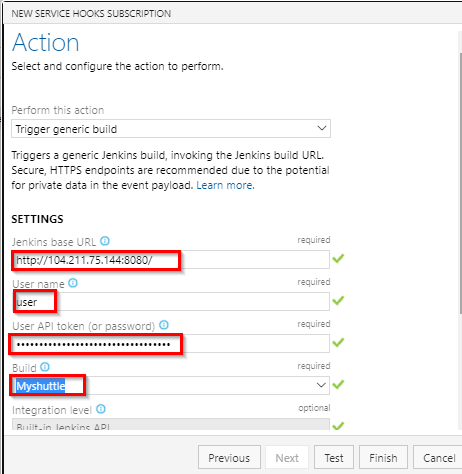This screenshot has height=474, width=462.
Task: Click green checkmark beside Integration level field
Action: (x=338, y=426)
